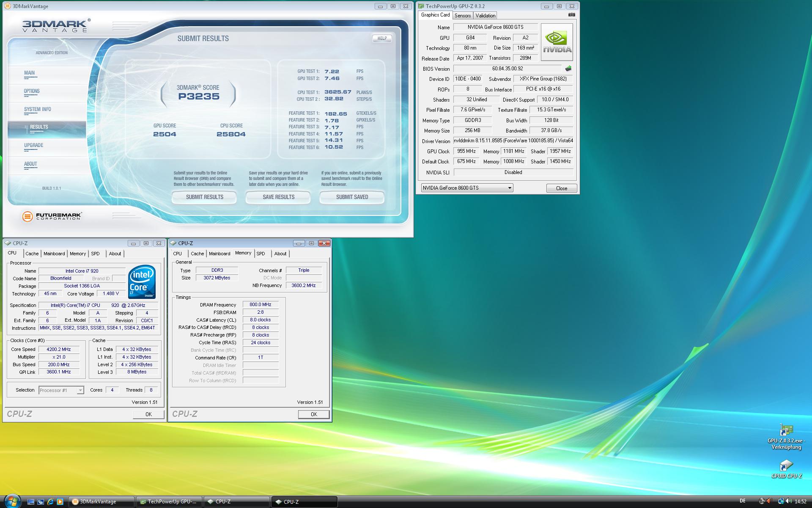812x508 pixels.
Task: Open UPGRADE in 3DMark Vantage sidebar
Action: (47, 147)
